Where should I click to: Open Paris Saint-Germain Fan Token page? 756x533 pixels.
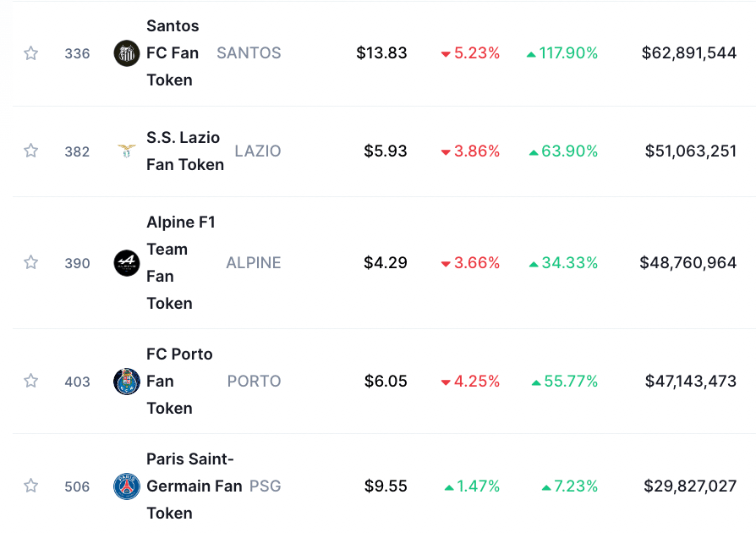click(x=194, y=486)
